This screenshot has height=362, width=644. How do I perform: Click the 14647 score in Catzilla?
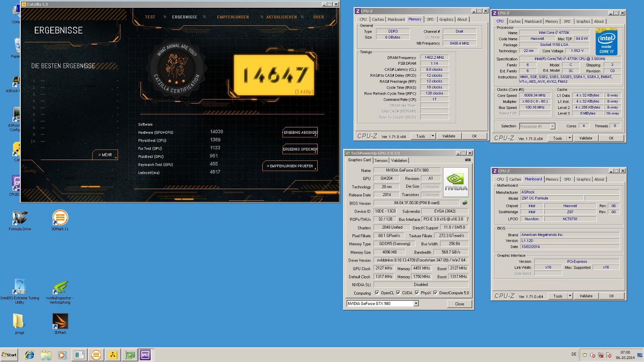click(275, 75)
